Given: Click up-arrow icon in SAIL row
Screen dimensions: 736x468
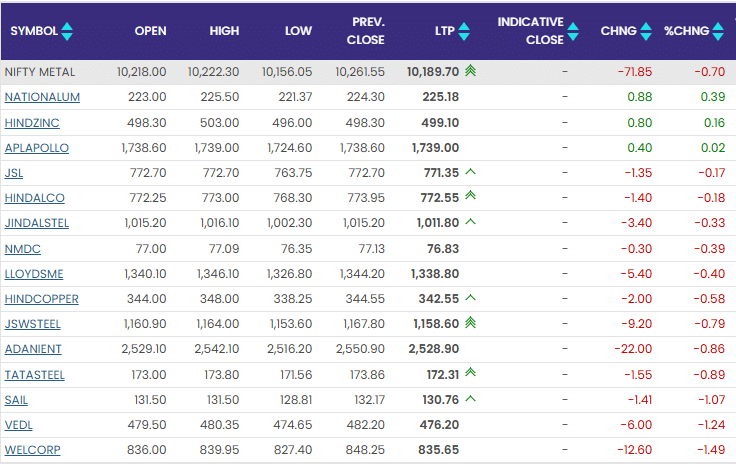Looking at the screenshot, I should point(470,399).
